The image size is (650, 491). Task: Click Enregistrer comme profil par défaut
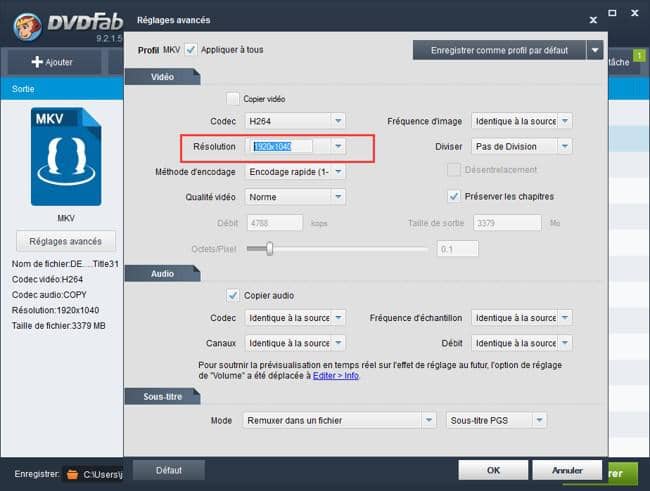499,50
